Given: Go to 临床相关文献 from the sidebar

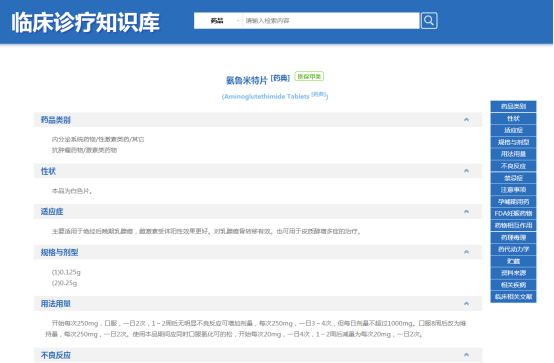Looking at the screenshot, I should (513, 297).
